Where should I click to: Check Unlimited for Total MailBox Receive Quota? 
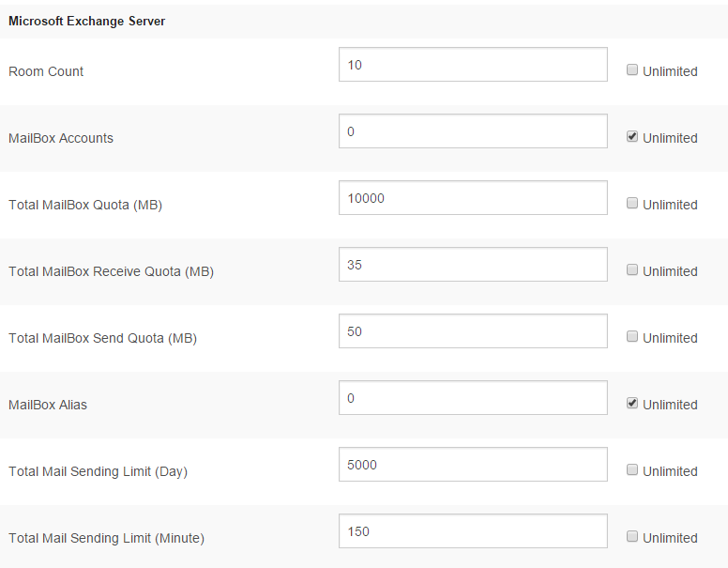[632, 269]
